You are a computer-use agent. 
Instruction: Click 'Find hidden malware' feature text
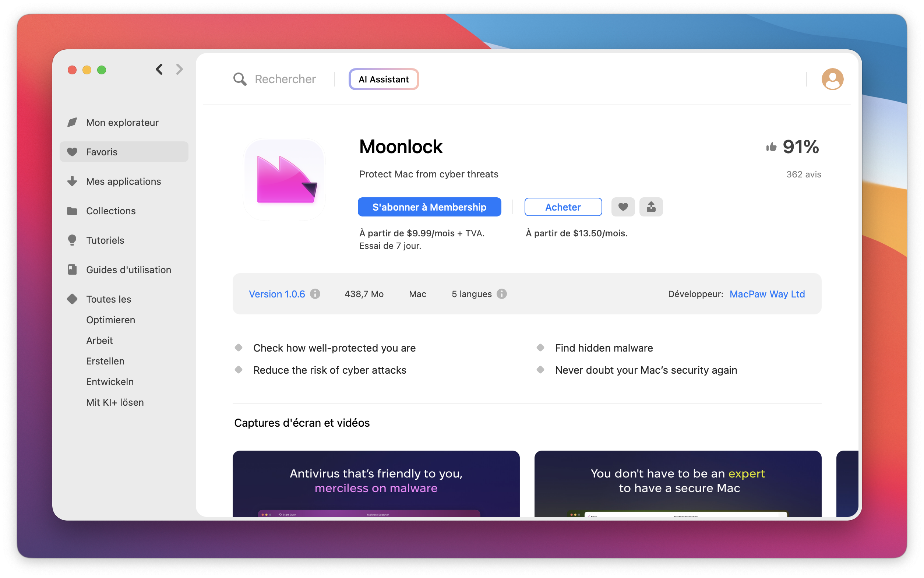coord(603,348)
